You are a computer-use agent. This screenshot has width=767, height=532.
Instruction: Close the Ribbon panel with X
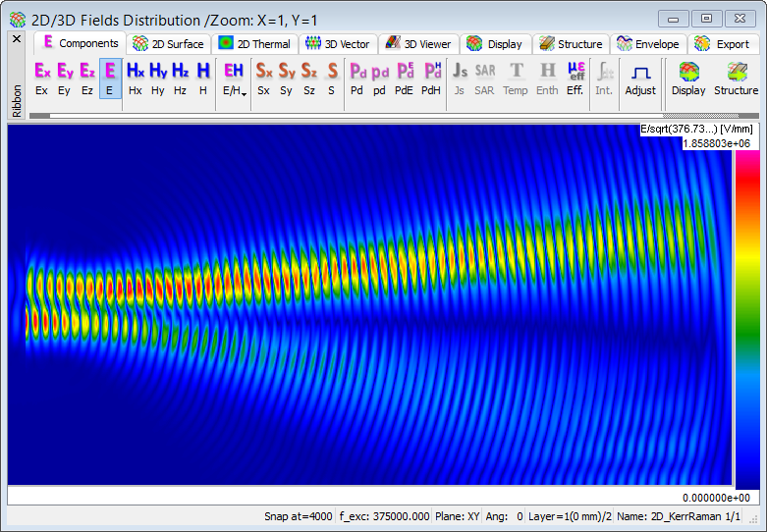click(16, 39)
